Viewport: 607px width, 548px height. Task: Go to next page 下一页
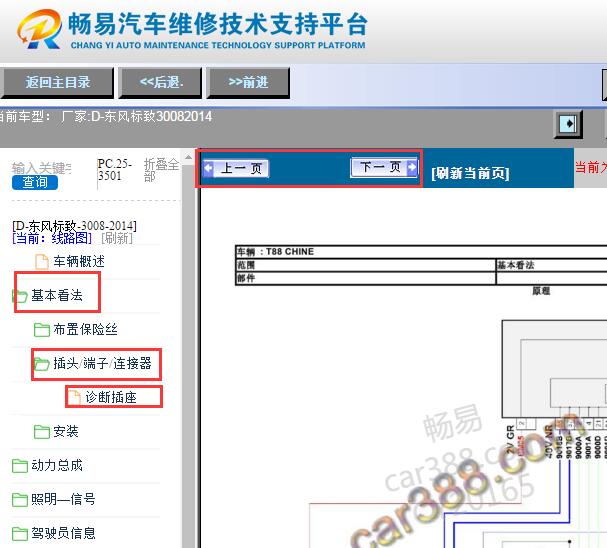384,167
